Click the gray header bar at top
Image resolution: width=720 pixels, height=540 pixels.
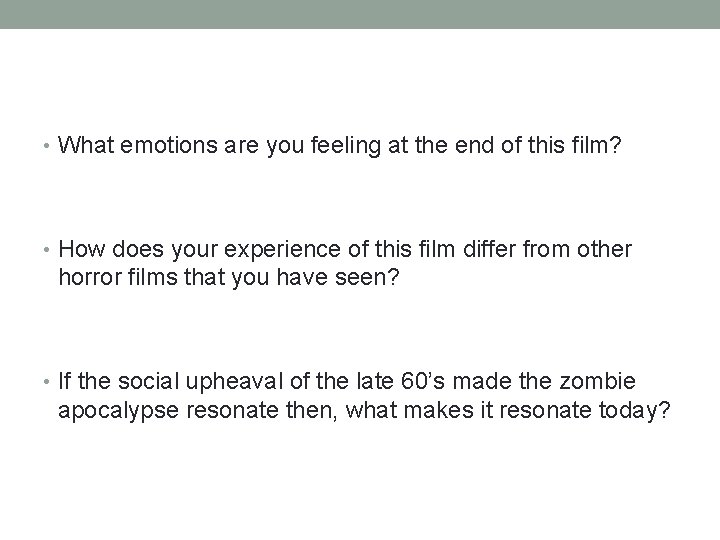(x=360, y=14)
